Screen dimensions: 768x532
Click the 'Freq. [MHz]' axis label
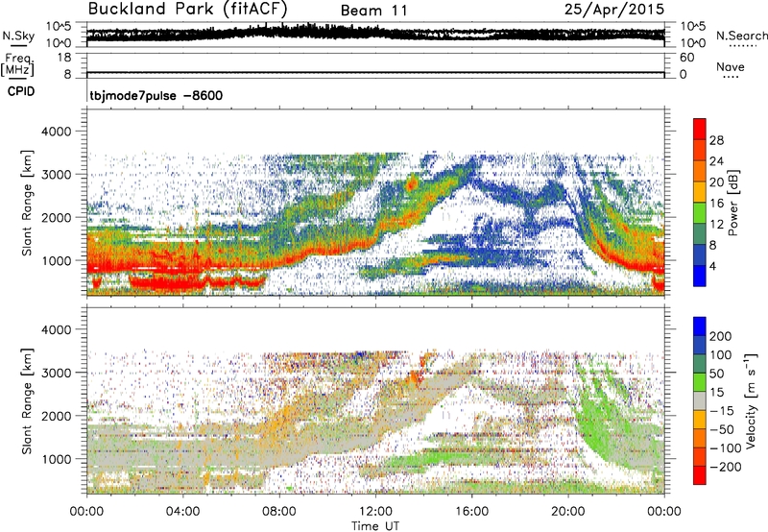(17, 64)
